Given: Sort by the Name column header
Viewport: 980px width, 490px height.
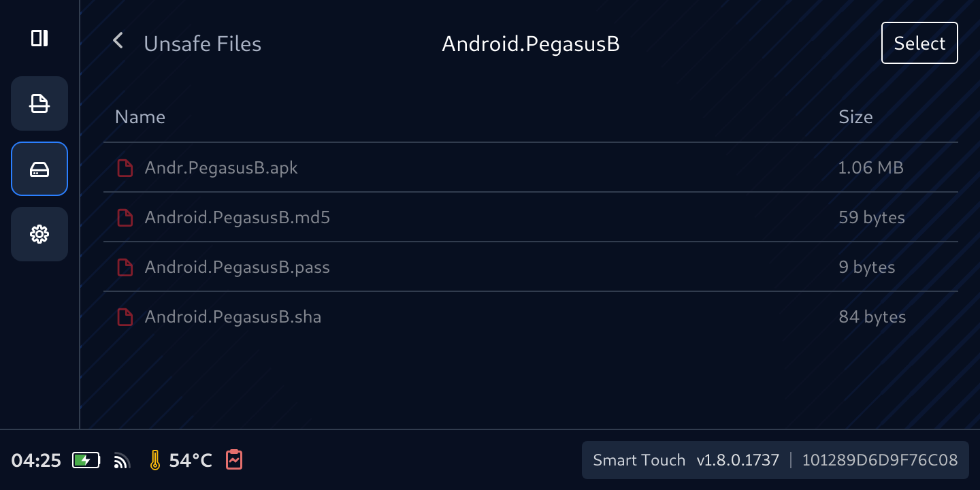Looking at the screenshot, I should [140, 117].
